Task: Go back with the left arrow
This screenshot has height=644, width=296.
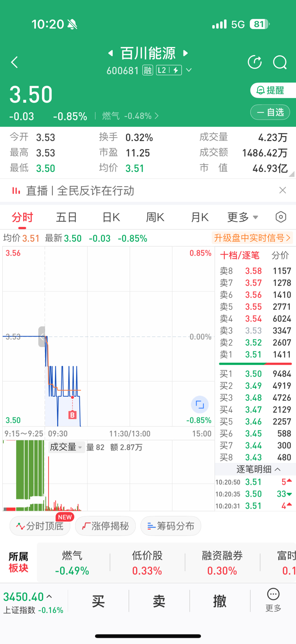Action: (x=15, y=62)
